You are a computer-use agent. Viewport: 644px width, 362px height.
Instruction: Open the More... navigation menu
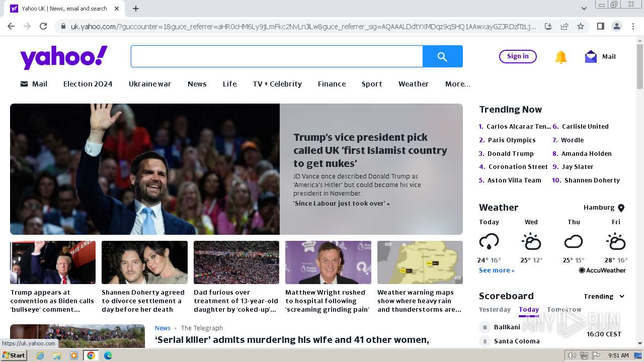point(457,84)
